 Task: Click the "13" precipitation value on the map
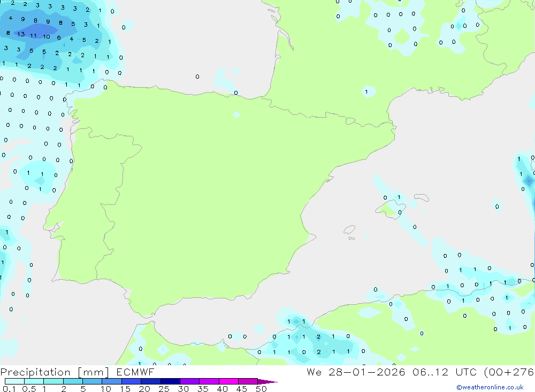click(21, 34)
